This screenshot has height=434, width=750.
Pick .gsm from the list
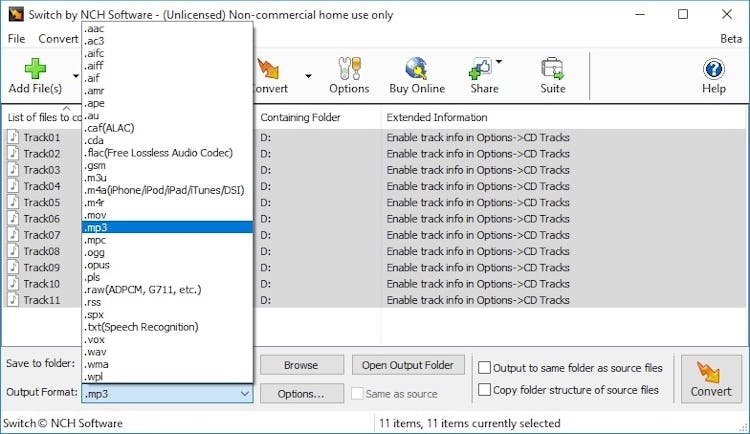pyautogui.click(x=167, y=166)
